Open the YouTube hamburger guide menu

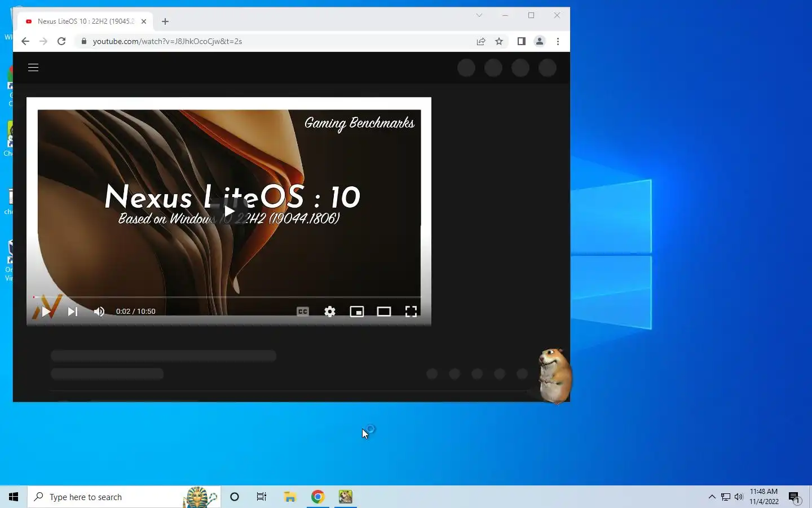tap(33, 67)
